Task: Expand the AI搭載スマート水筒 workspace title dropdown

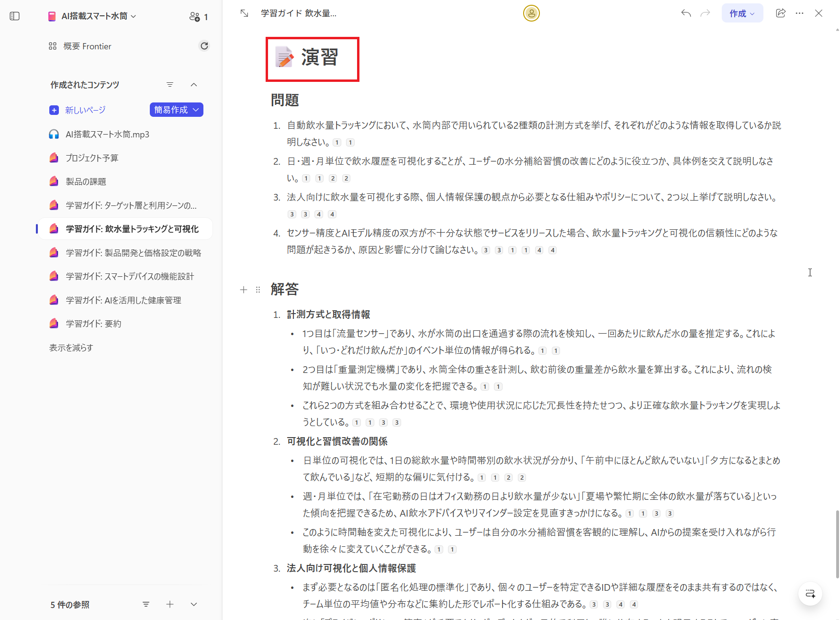Action: click(134, 16)
